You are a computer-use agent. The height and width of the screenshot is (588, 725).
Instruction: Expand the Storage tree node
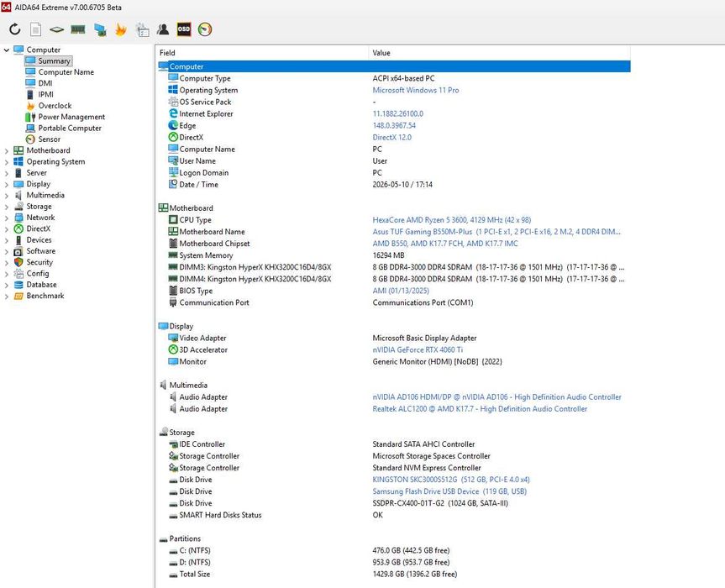point(7,207)
